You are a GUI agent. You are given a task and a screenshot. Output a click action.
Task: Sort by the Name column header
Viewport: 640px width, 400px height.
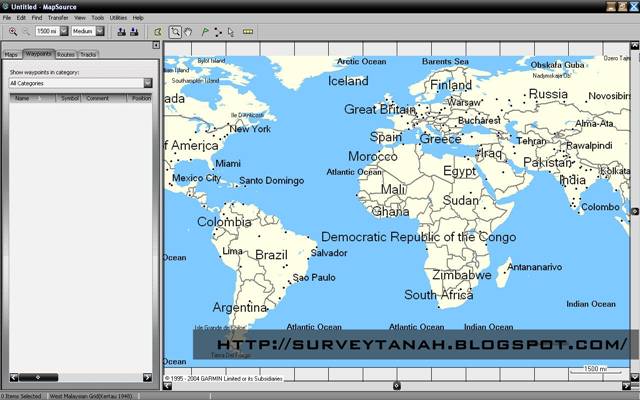pos(32,98)
